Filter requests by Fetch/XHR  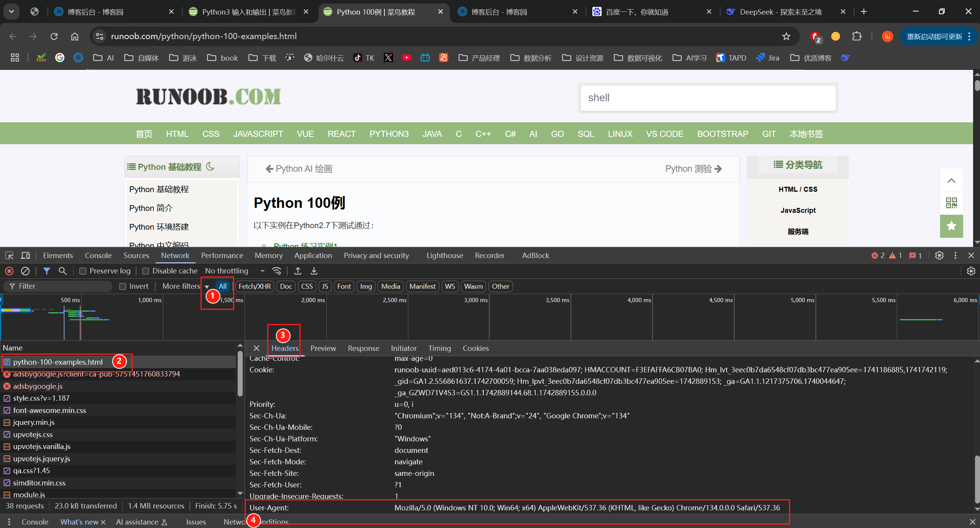(255, 286)
